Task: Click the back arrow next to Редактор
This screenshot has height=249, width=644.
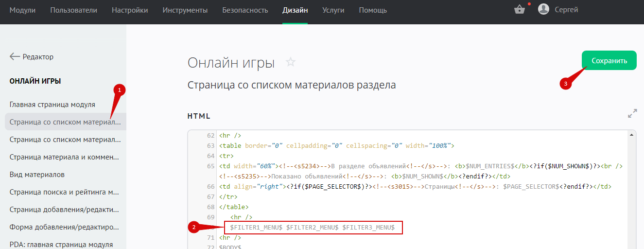Action: click(15, 57)
